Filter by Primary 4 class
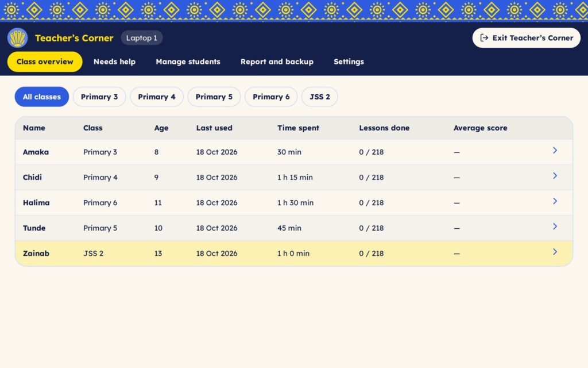 (x=157, y=97)
